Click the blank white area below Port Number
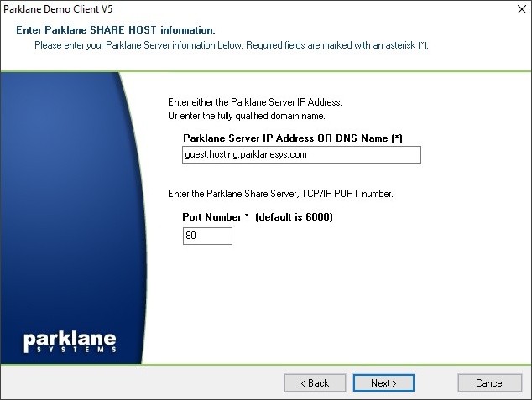Image resolution: width=532 pixels, height=400 pixels. click(x=336, y=302)
